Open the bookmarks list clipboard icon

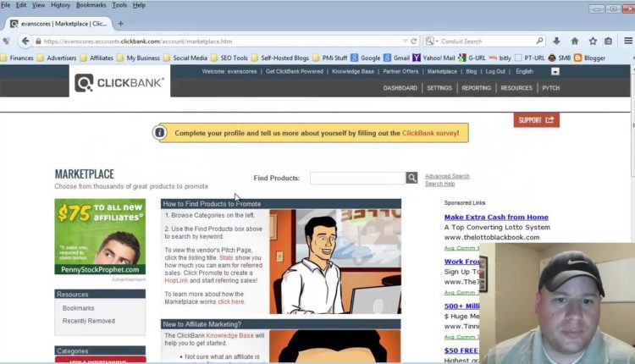(x=608, y=41)
